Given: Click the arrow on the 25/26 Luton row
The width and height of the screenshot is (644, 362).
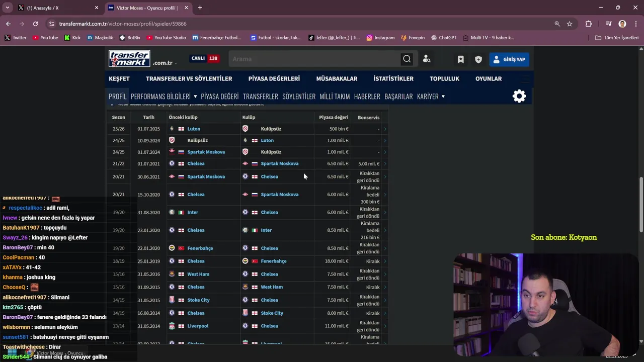Looking at the screenshot, I should tap(385, 129).
